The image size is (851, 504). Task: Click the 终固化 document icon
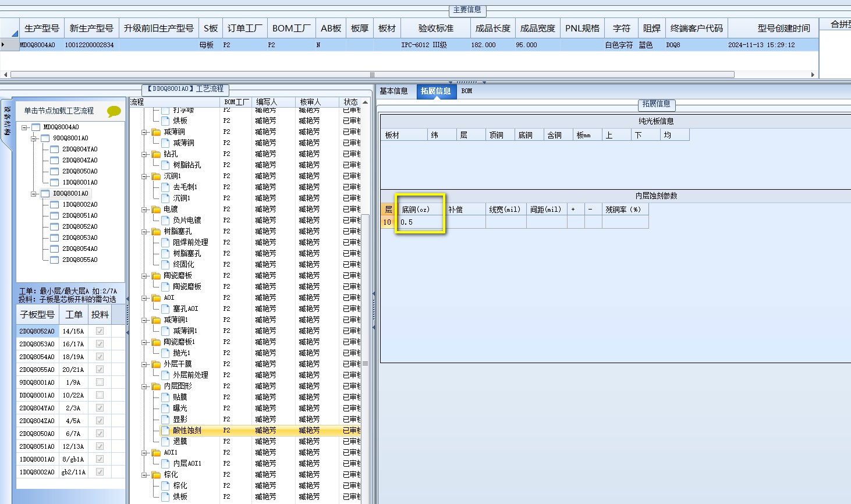(165, 265)
